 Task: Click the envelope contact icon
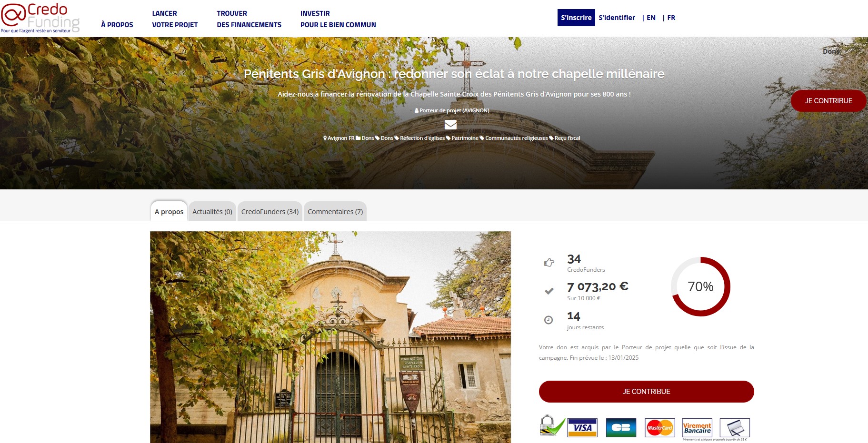pyautogui.click(x=450, y=125)
